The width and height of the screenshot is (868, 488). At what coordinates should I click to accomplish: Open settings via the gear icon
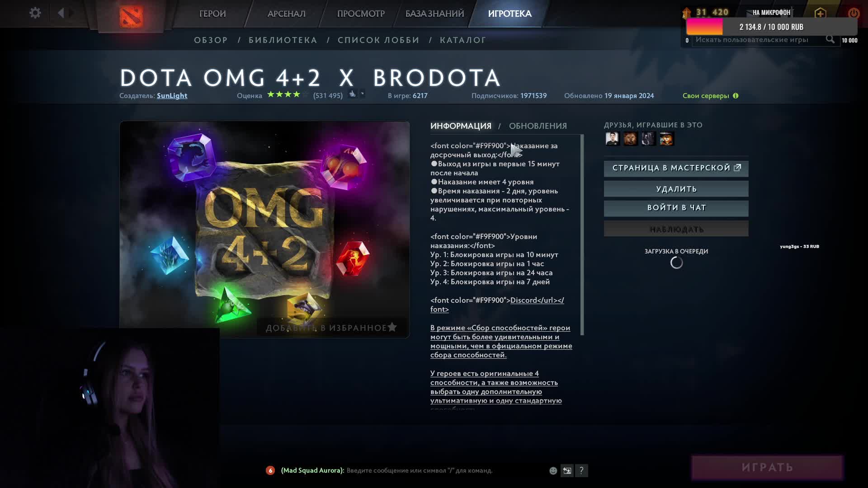pyautogui.click(x=35, y=13)
